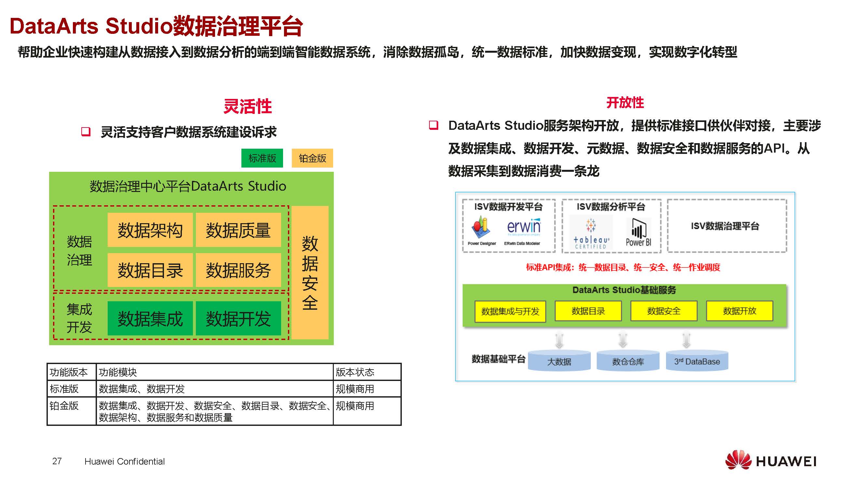868x488 pixels.
Task: Click the red checkbox bullet beside 灵活支持客户数据
Action: [86, 131]
